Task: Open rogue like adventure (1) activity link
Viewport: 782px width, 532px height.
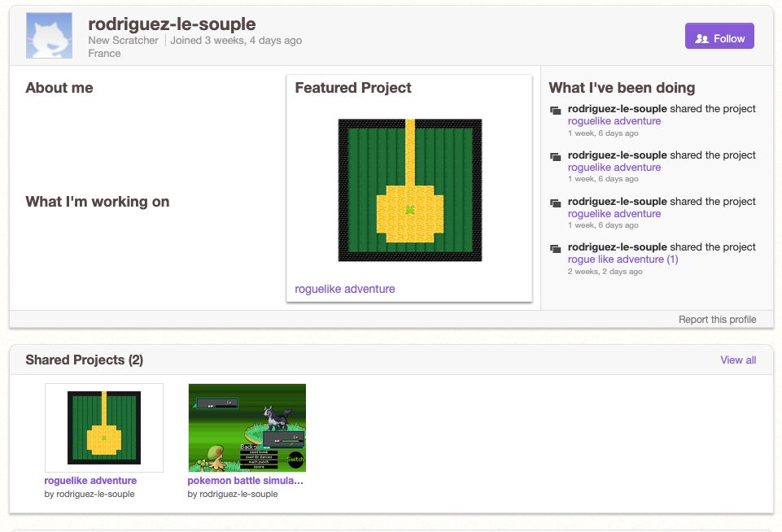Action: 623,259
